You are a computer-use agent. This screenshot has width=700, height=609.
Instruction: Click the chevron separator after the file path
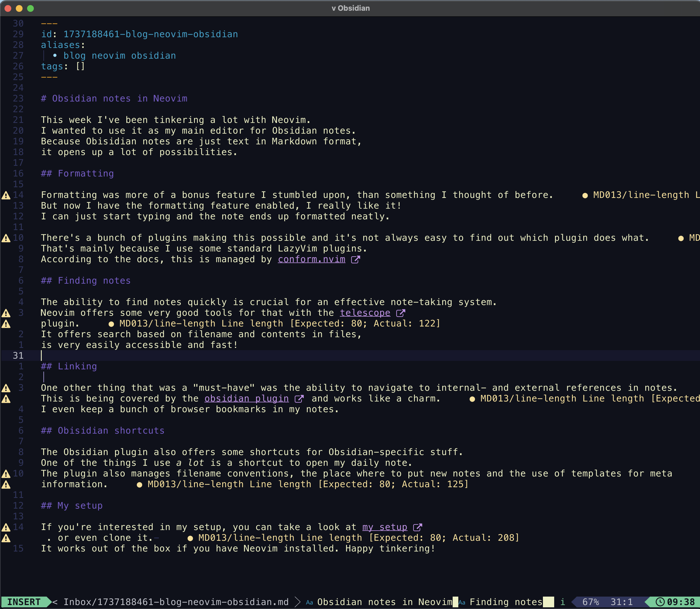(x=297, y=601)
